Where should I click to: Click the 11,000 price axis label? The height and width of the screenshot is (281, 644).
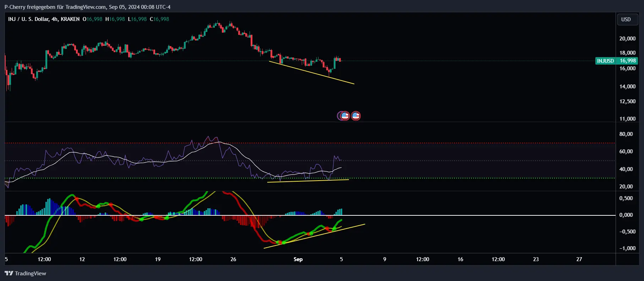(627, 119)
